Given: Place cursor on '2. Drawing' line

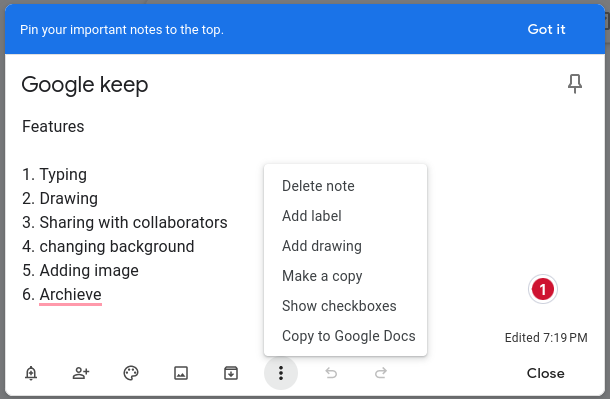Looking at the screenshot, I should tap(60, 198).
